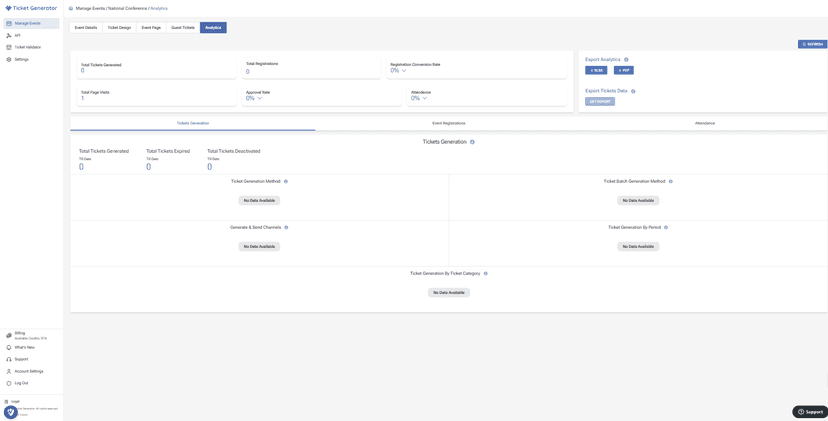This screenshot has width=828, height=421.
Task: Click info icon next to Export Tickets Data
Action: [x=633, y=91]
